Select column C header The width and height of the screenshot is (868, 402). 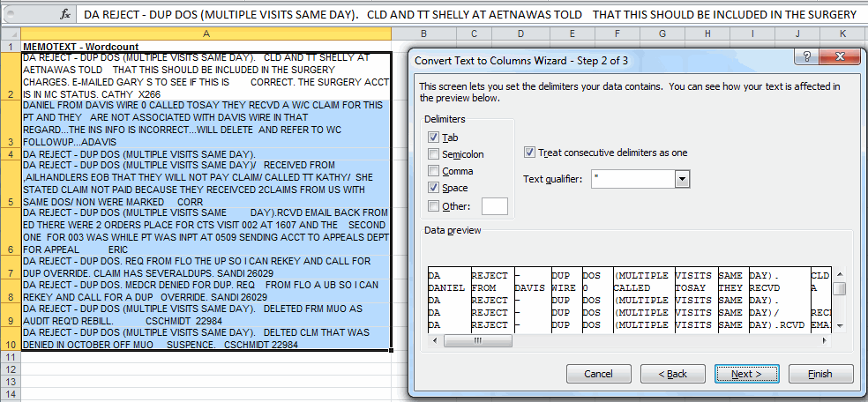pos(475,33)
